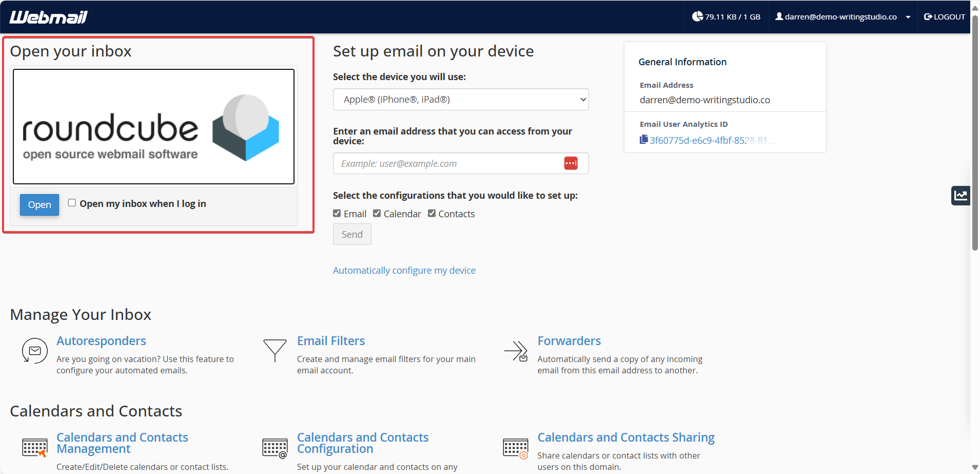Viewport: 980px width, 474px height.
Task: Open the Email Filters link
Action: click(331, 340)
